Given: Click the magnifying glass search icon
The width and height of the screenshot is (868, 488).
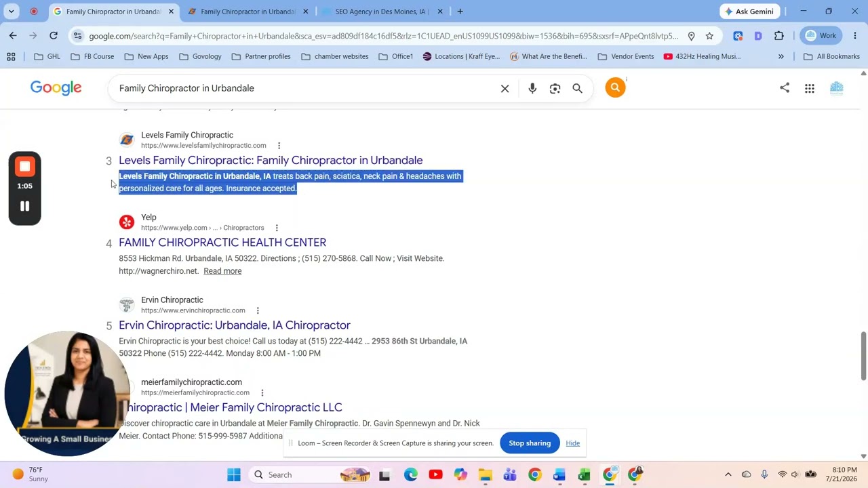Looking at the screenshot, I should pyautogui.click(x=577, y=89).
